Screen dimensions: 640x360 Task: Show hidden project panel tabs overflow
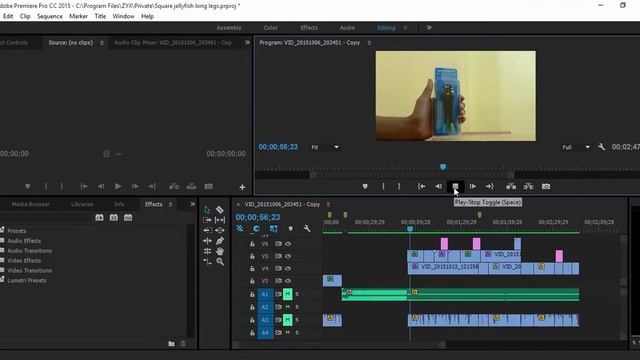click(193, 204)
